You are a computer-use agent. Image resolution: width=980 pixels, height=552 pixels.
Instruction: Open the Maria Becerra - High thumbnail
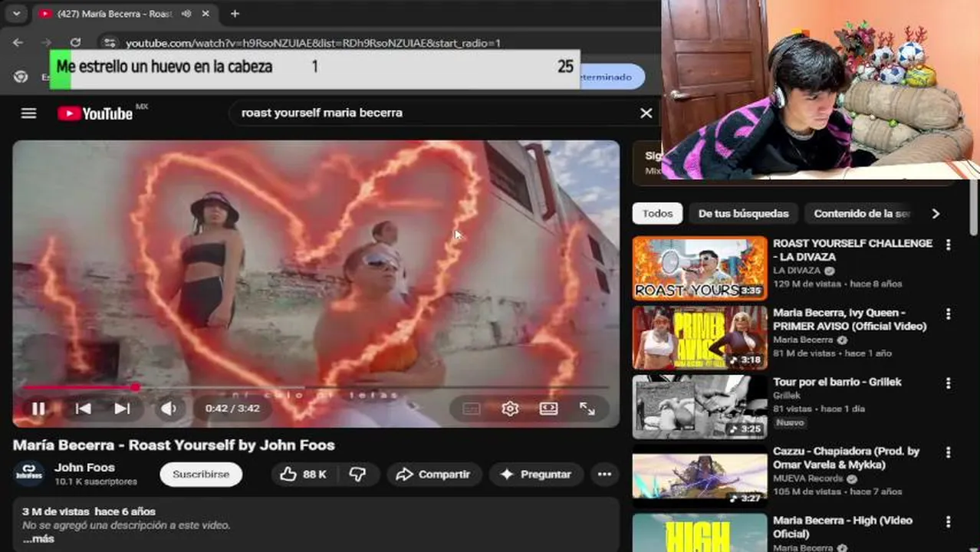pos(699,533)
